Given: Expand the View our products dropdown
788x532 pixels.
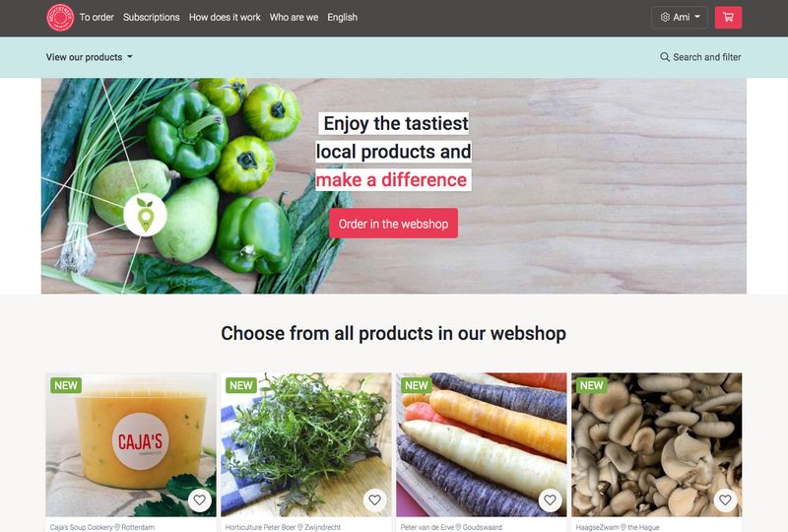Looking at the screenshot, I should 90,57.
